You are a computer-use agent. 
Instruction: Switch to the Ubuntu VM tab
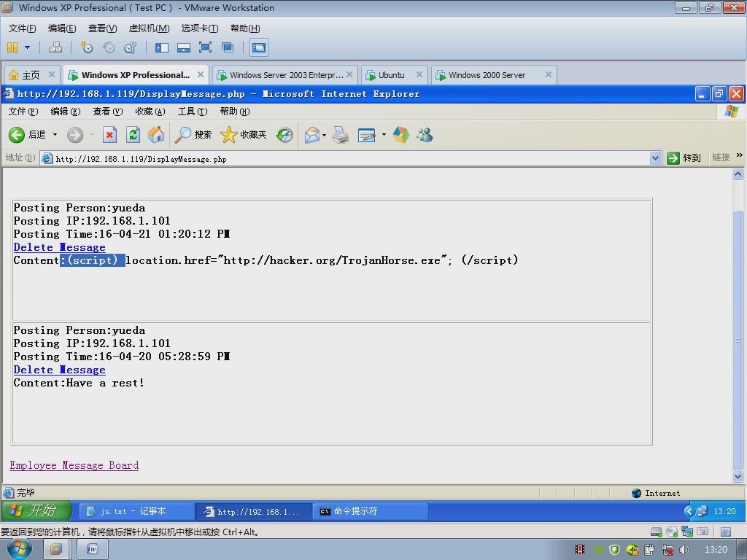391,75
